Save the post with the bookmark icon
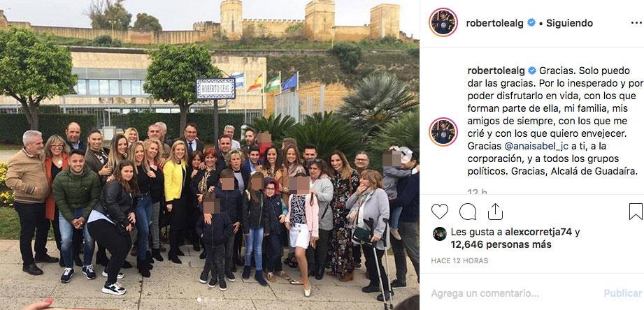Image resolution: width=644 pixels, height=310 pixels. 636,212
